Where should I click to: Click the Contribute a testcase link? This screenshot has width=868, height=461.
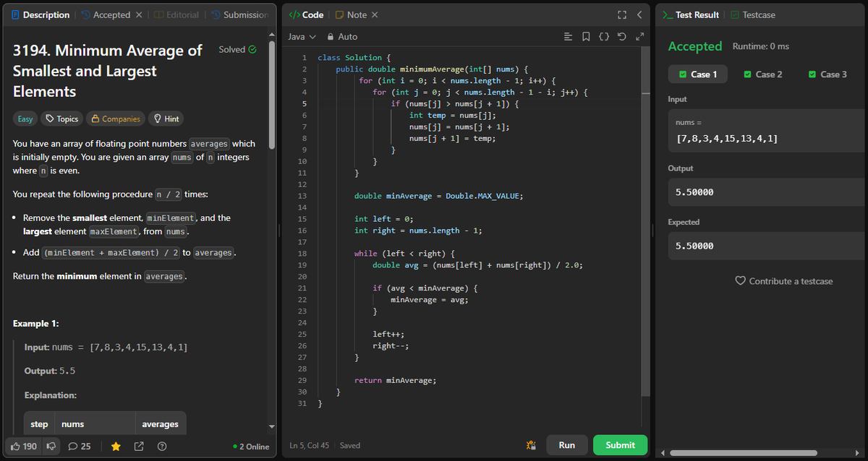(784, 280)
